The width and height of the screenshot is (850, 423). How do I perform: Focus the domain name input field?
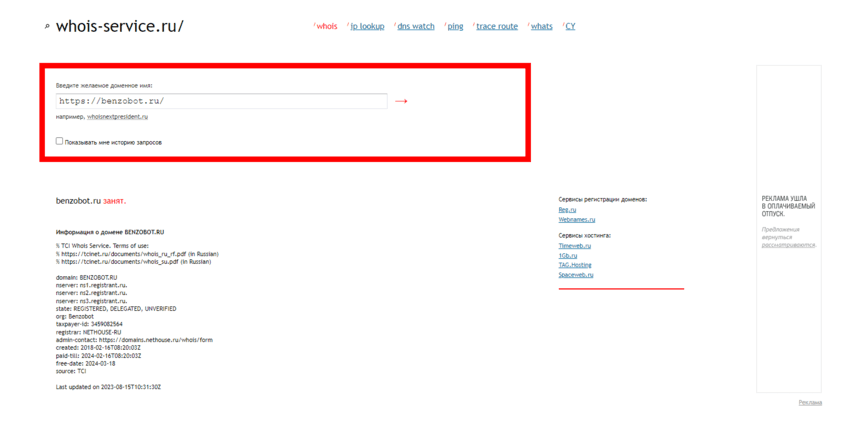pos(221,101)
